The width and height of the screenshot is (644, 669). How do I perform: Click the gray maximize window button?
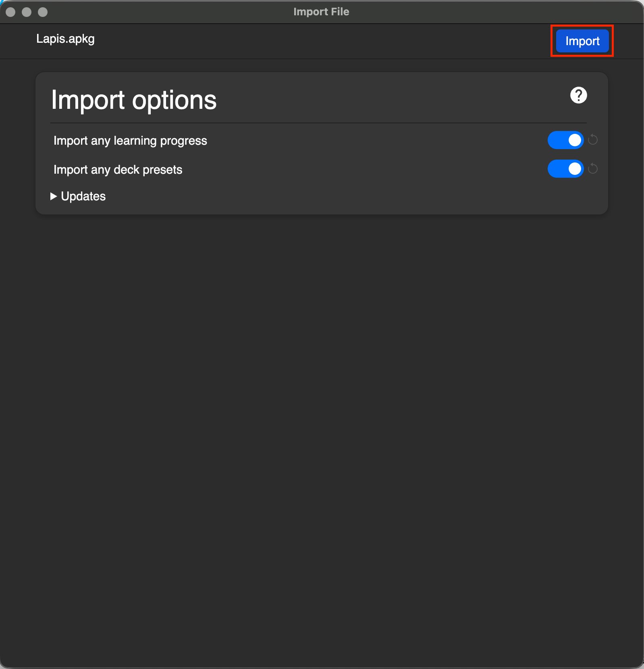(x=43, y=12)
